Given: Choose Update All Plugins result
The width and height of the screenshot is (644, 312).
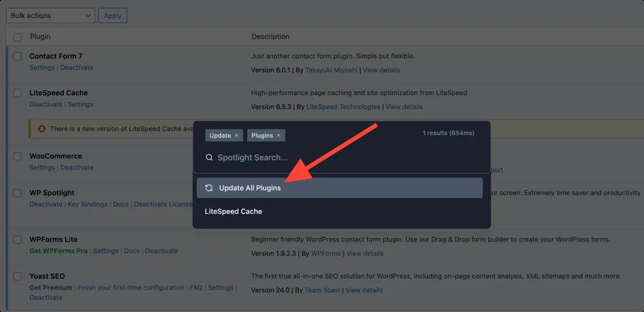Looking at the screenshot, I should (339, 188).
